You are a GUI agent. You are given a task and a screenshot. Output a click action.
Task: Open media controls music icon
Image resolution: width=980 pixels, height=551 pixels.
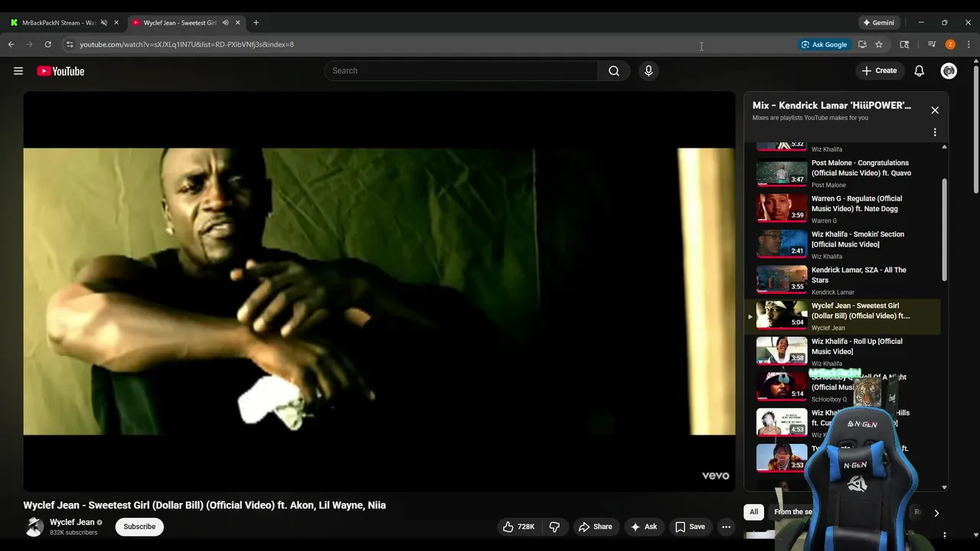point(932,44)
